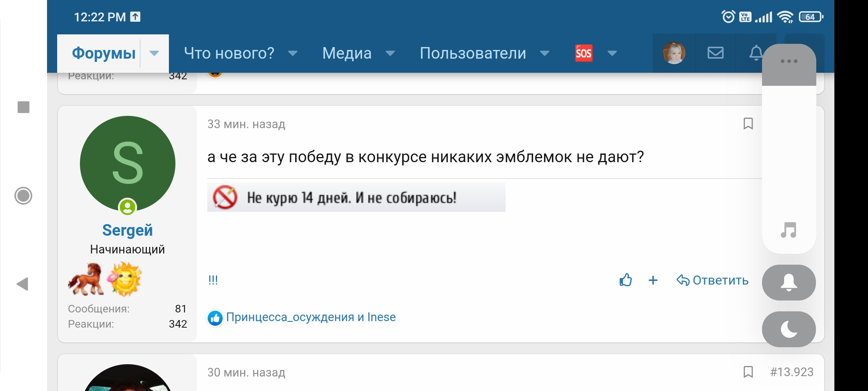Open the Пользователи dropdown chevron
Image resolution: width=868 pixels, height=391 pixels.
(545, 54)
